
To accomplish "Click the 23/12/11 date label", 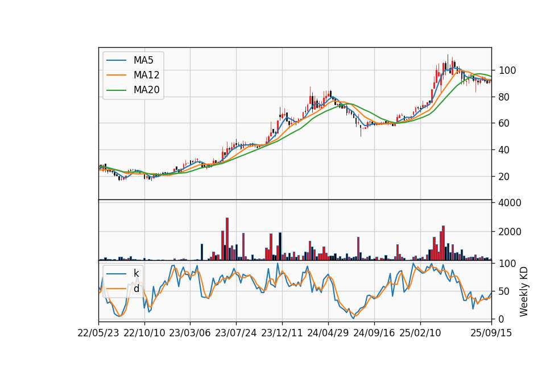I will (x=282, y=333).
